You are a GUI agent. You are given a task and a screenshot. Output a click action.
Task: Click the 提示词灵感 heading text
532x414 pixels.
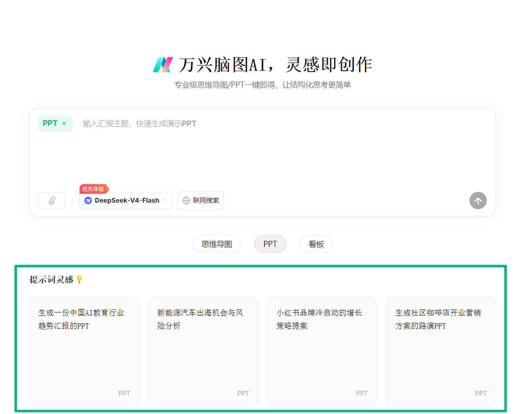[x=51, y=279]
